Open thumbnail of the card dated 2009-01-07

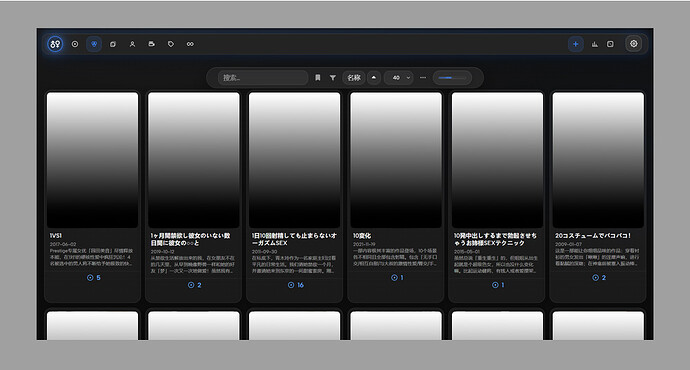(x=598, y=160)
